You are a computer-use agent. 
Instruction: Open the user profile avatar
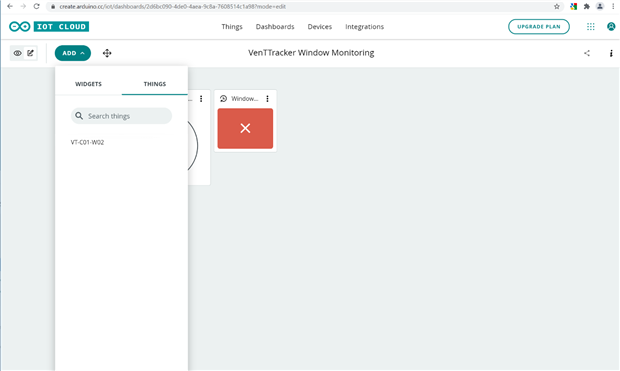(611, 26)
